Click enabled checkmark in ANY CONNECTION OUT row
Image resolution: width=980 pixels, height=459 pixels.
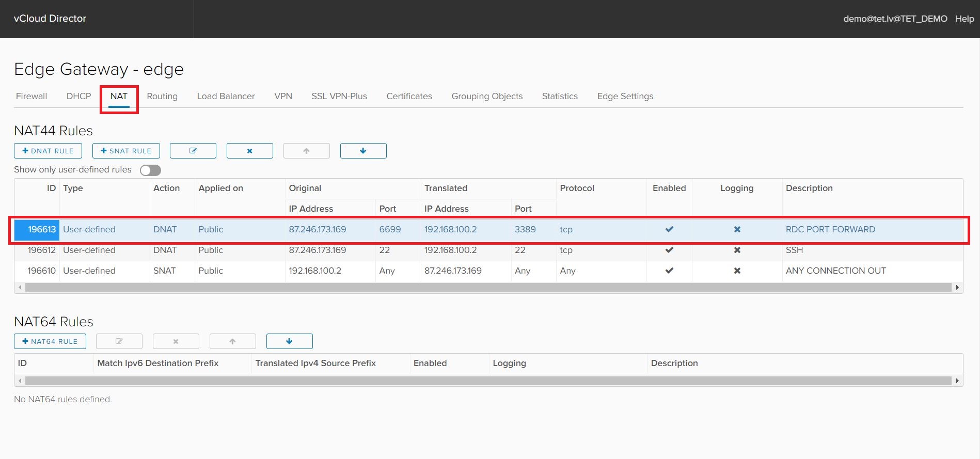click(669, 271)
